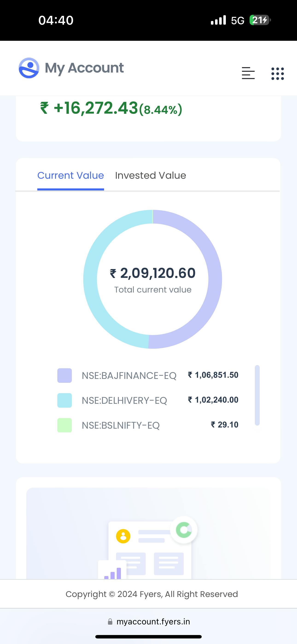Tap the myaccount.fyers.in address bar
The height and width of the screenshot is (644, 297).
[153, 622]
